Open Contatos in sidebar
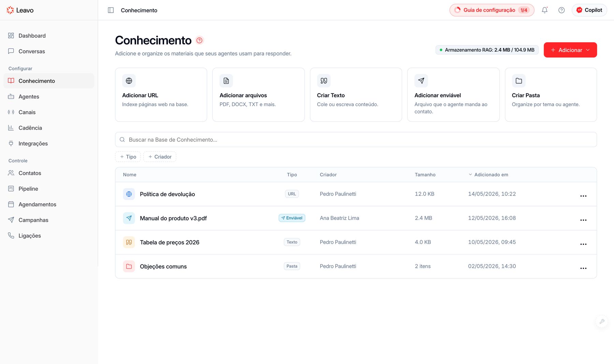This screenshot has height=364, width=614. (x=49, y=173)
